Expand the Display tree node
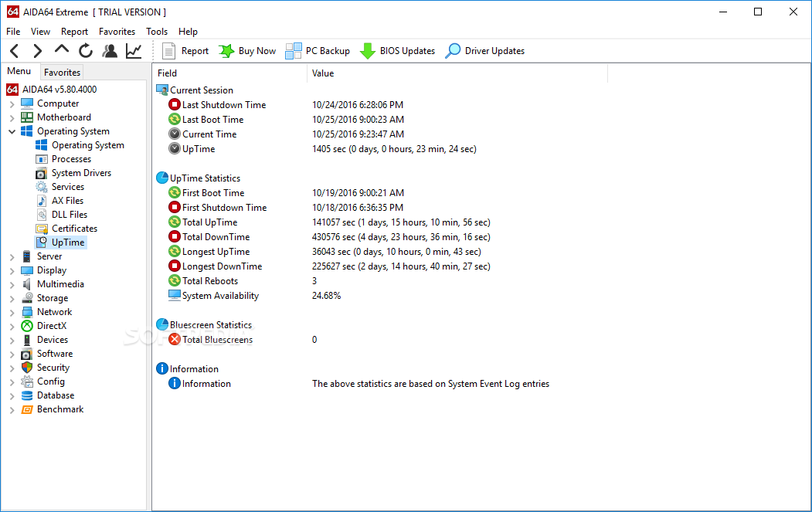Screen dimensions: 812x512 (x=12, y=271)
